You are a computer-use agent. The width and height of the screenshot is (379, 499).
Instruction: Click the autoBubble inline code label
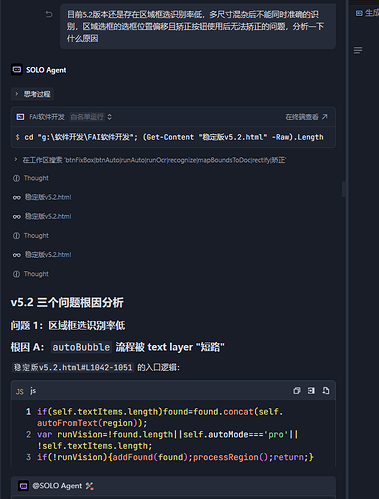point(81,347)
